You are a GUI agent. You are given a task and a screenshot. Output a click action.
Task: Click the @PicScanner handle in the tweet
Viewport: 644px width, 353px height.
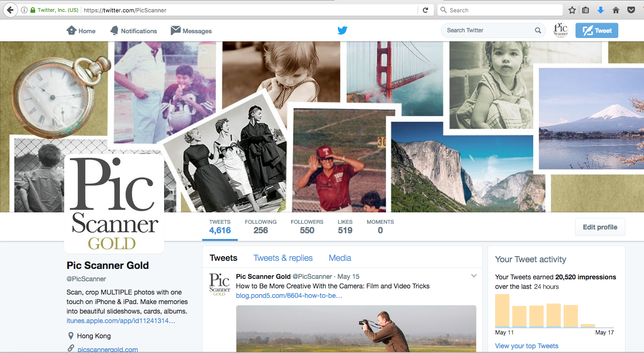(x=312, y=277)
